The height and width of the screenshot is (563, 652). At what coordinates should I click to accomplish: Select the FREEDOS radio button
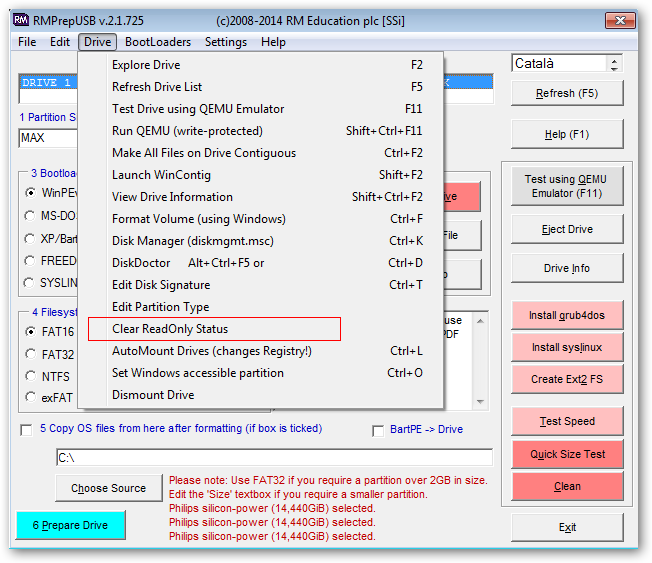coord(30,261)
